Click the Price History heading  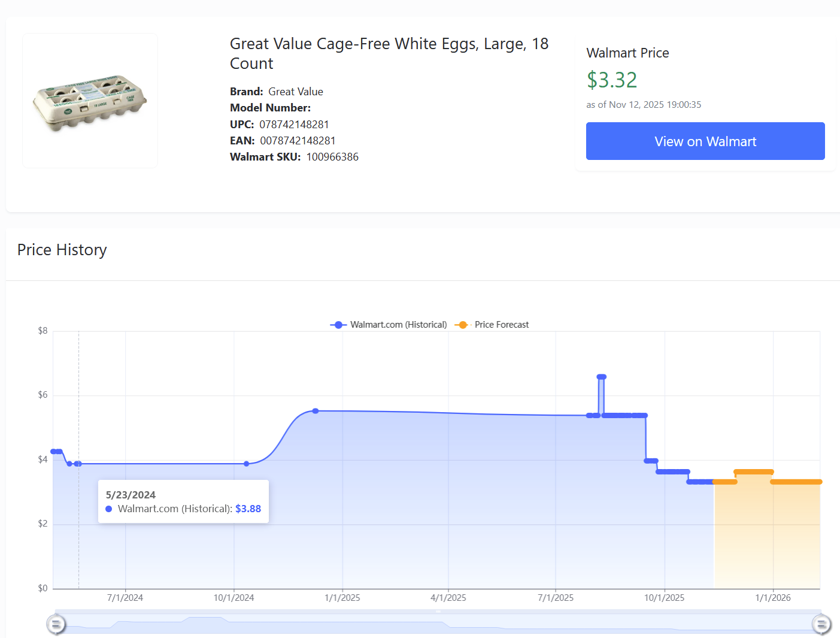click(62, 250)
